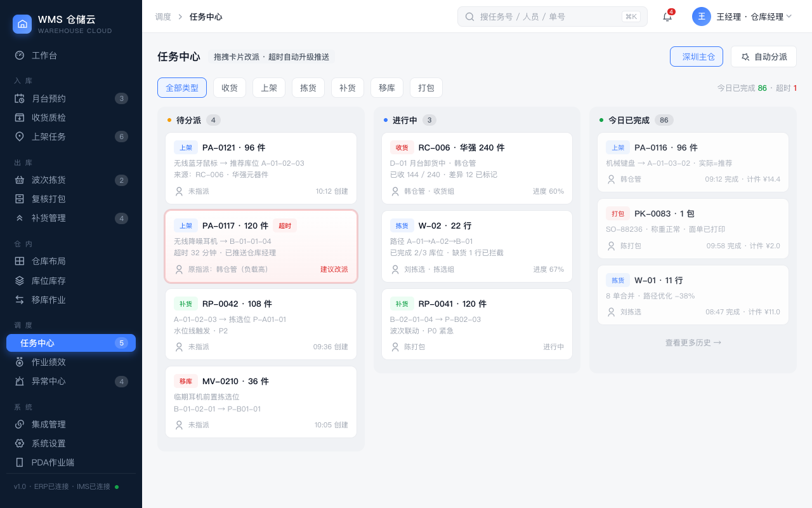This screenshot has width=812, height=508.
Task: Click the PDA作业端 device icon
Action: [20, 462]
